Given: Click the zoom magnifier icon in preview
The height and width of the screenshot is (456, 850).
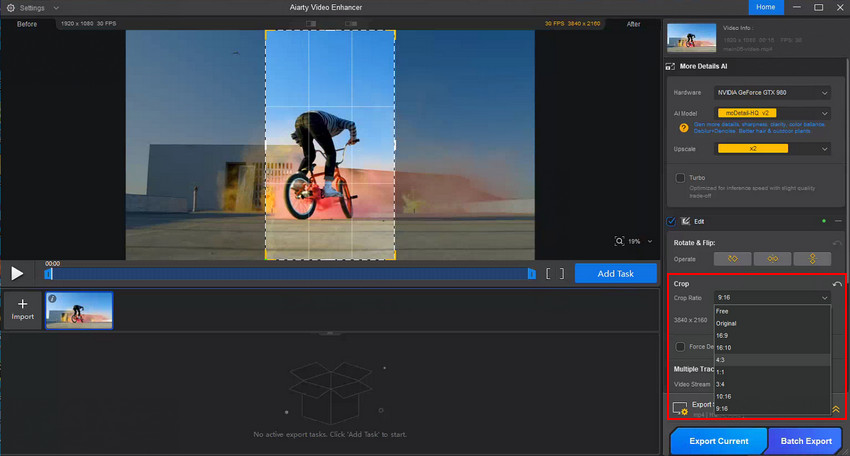Looking at the screenshot, I should point(619,241).
